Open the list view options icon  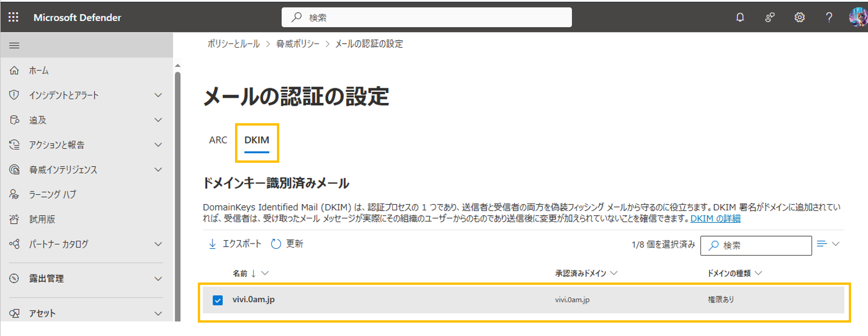click(822, 244)
